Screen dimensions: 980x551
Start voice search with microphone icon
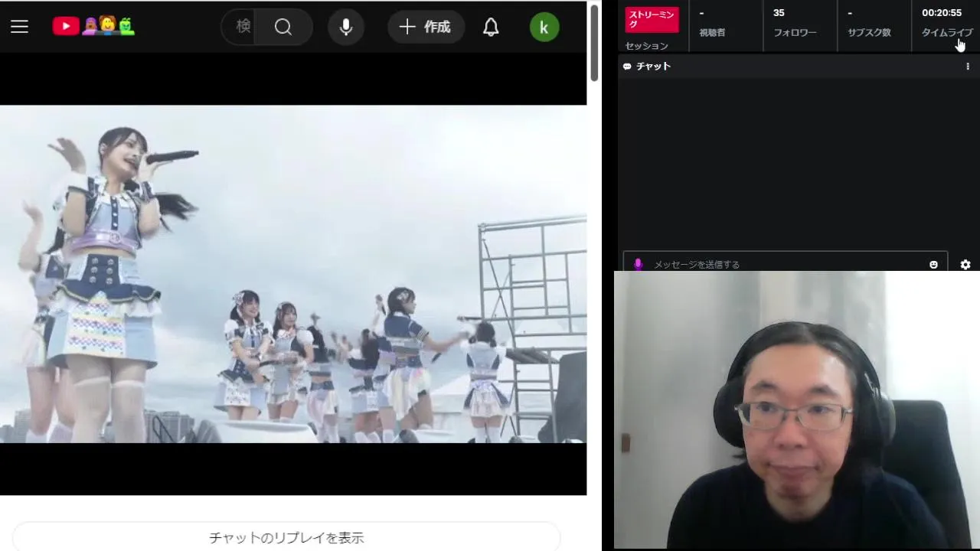click(x=346, y=27)
